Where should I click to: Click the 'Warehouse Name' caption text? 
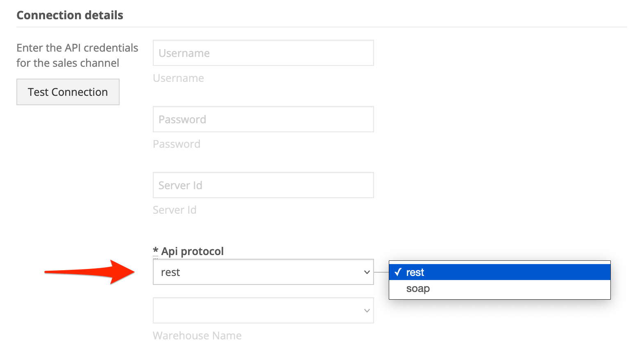(x=197, y=336)
